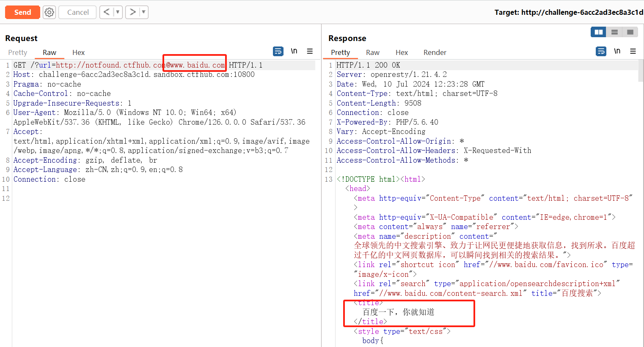Click the Date response header line

(410, 84)
